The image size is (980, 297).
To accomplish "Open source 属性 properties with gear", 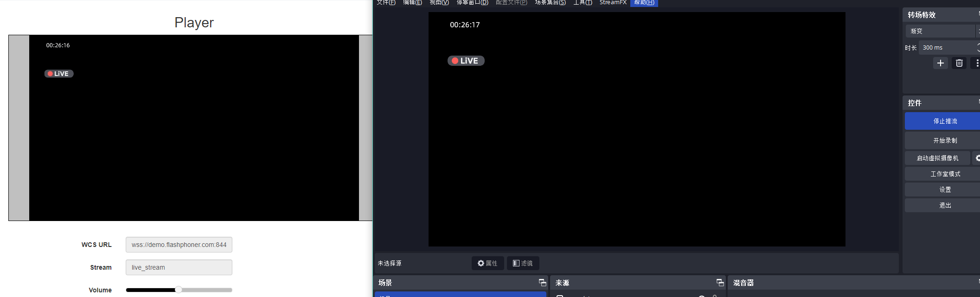I will [x=487, y=263].
